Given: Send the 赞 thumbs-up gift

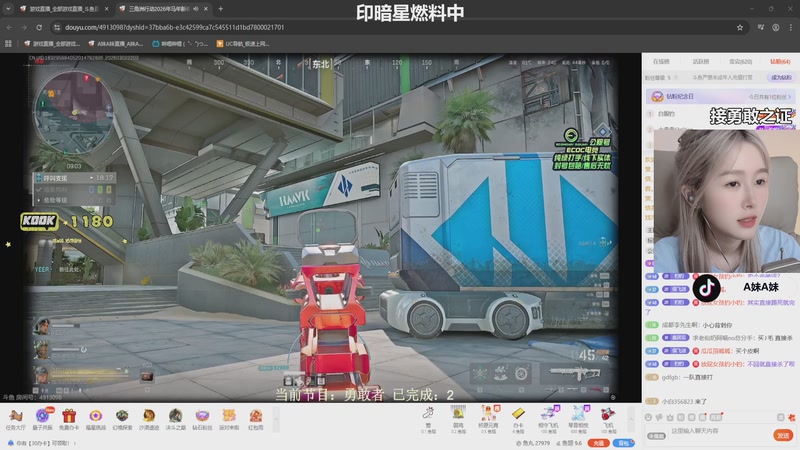Looking at the screenshot, I should pos(428,419).
